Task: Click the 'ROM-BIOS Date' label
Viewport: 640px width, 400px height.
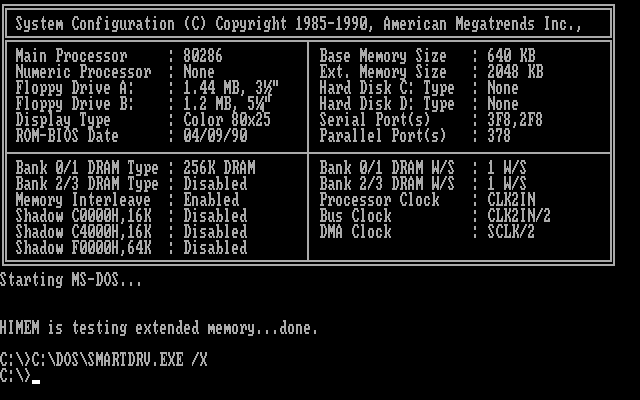Action: (67, 136)
